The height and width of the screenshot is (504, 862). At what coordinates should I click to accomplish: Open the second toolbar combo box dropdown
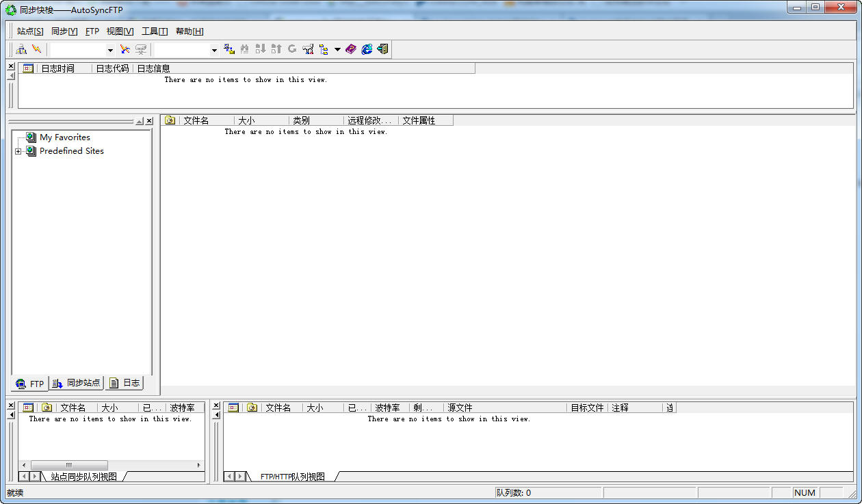point(214,50)
